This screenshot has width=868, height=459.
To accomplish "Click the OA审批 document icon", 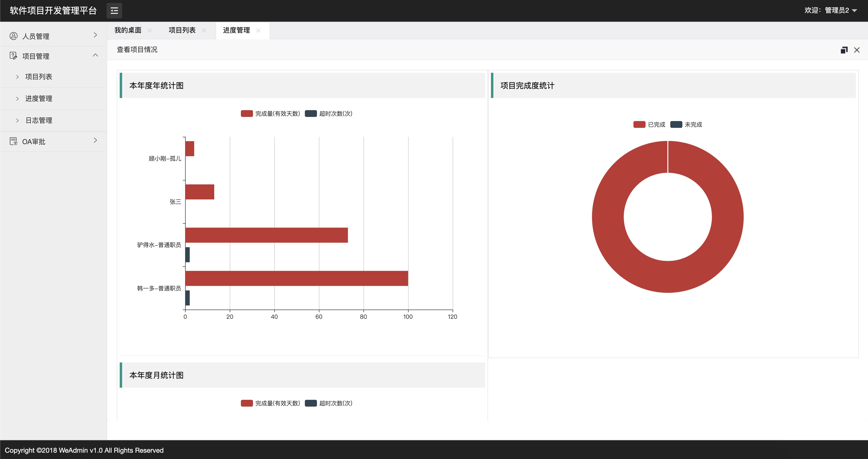I will [x=14, y=141].
